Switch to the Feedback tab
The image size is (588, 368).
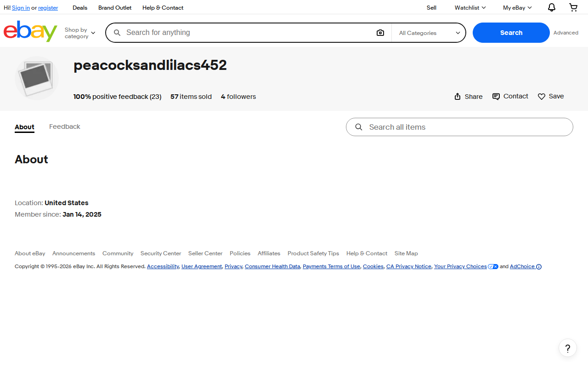click(x=65, y=126)
